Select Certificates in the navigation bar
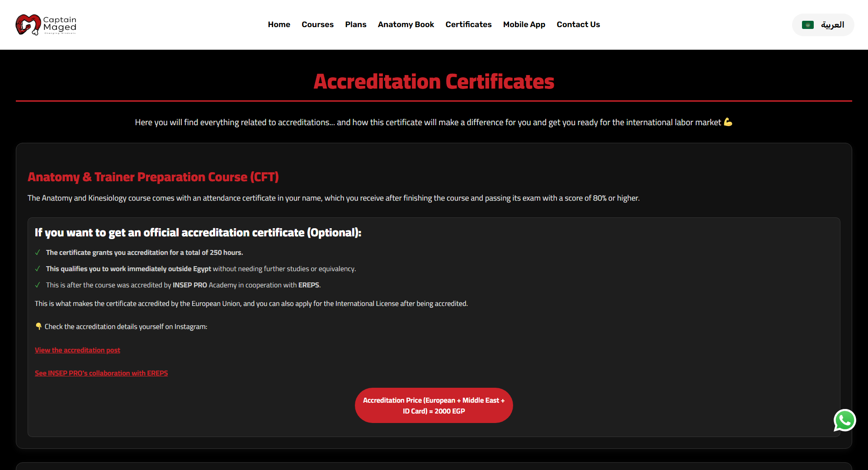 468,24
